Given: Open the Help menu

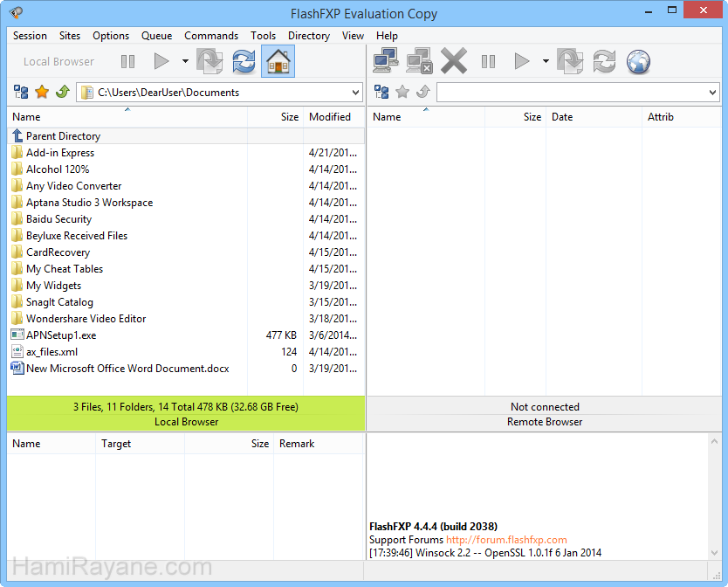Looking at the screenshot, I should (387, 36).
